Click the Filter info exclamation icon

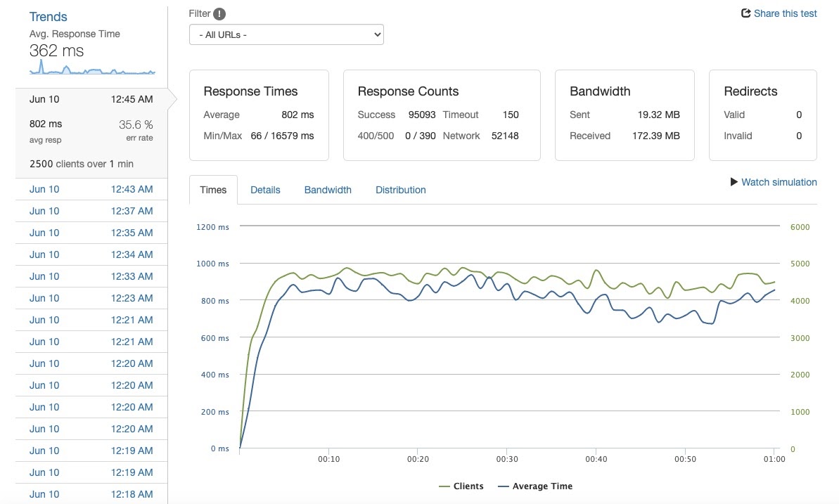(x=219, y=14)
